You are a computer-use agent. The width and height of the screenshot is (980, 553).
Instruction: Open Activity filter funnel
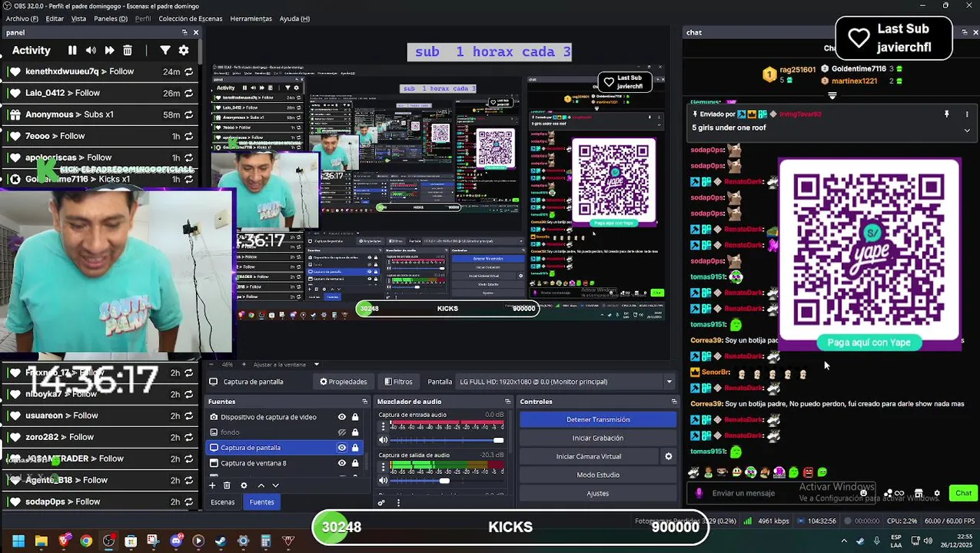pyautogui.click(x=165, y=50)
